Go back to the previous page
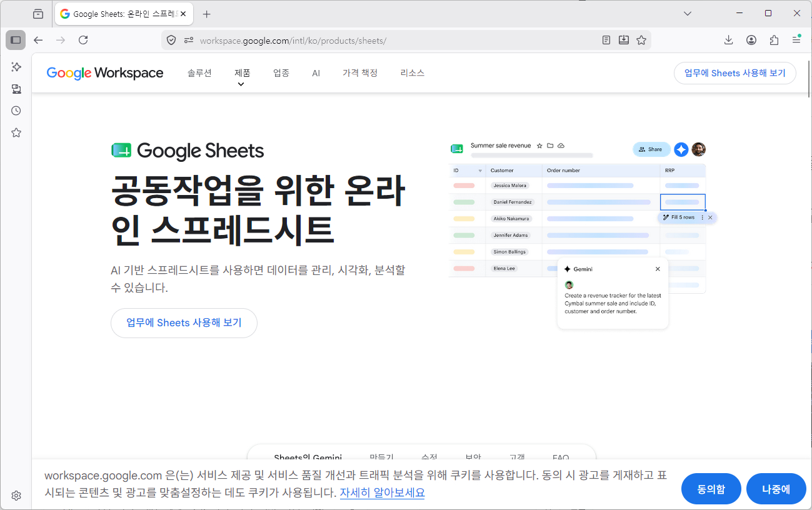This screenshot has height=510, width=812. click(38, 40)
